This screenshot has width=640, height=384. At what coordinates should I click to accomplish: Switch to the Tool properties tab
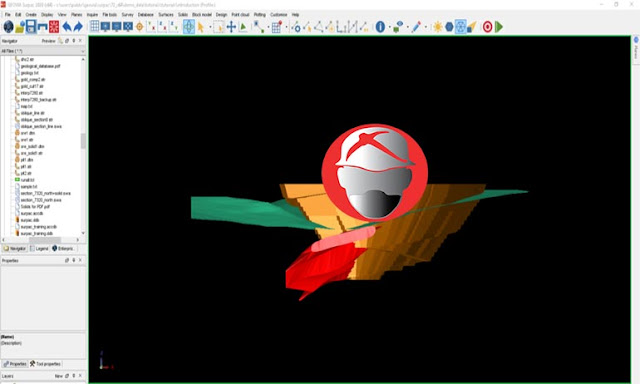click(x=45, y=364)
